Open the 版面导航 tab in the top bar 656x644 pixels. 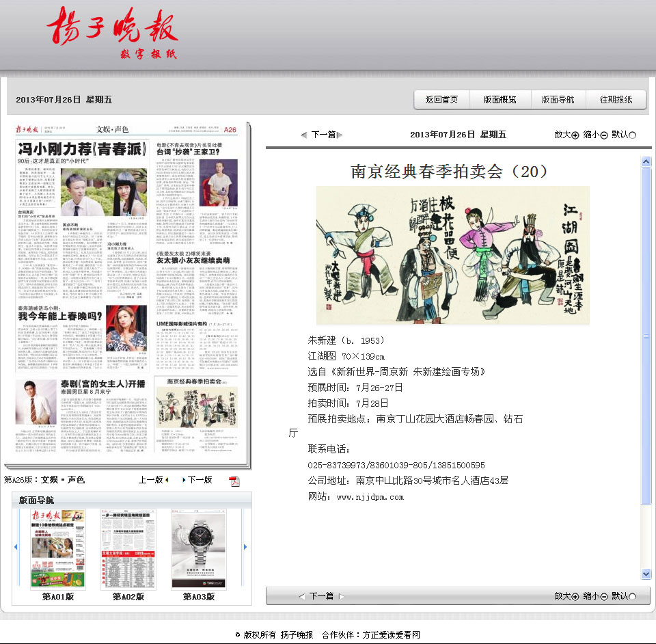click(x=558, y=100)
